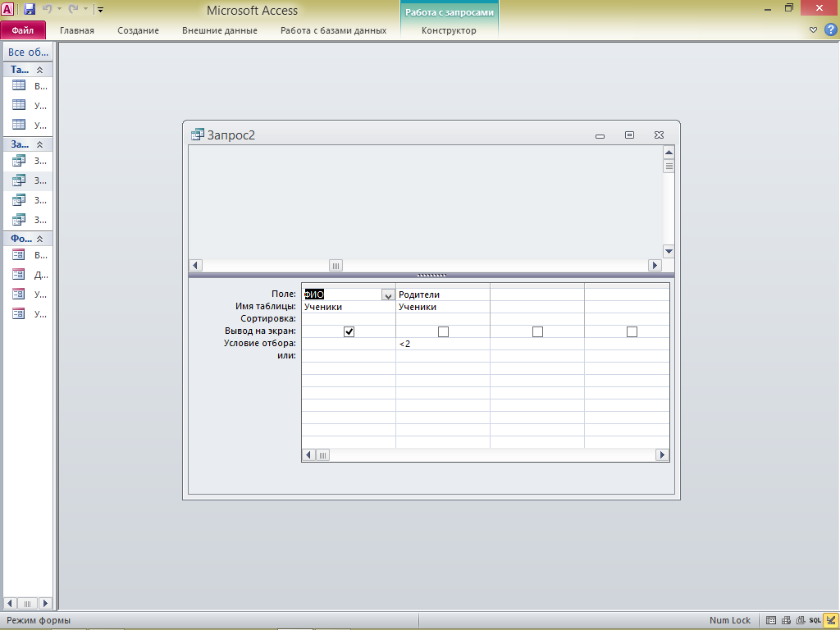Image resolution: width=840 pixels, height=630 pixels.
Task: Click the left arrow of table pane horizontal scrollbar
Action: click(195, 265)
